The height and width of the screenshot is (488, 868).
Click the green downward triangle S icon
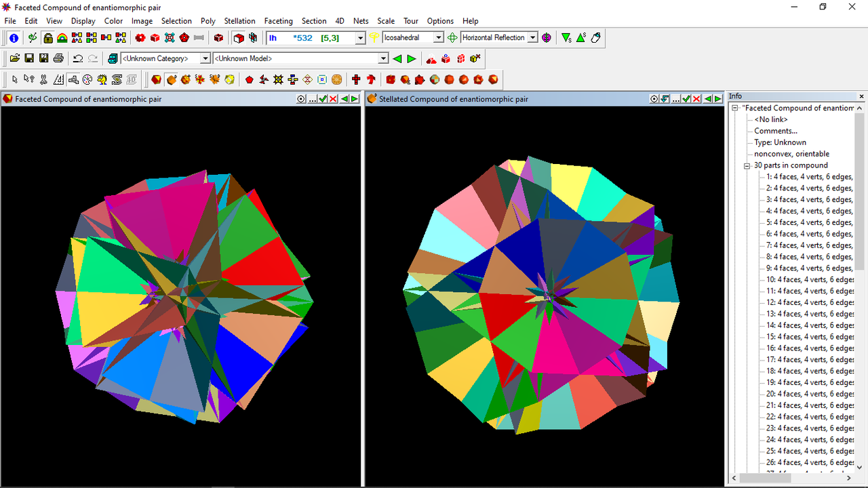coord(567,38)
